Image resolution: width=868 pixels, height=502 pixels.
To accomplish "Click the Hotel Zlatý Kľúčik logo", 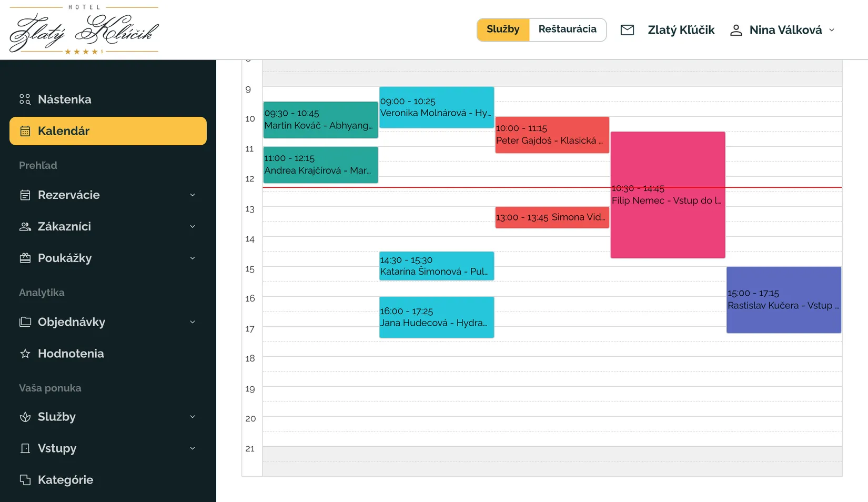I will click(x=84, y=29).
